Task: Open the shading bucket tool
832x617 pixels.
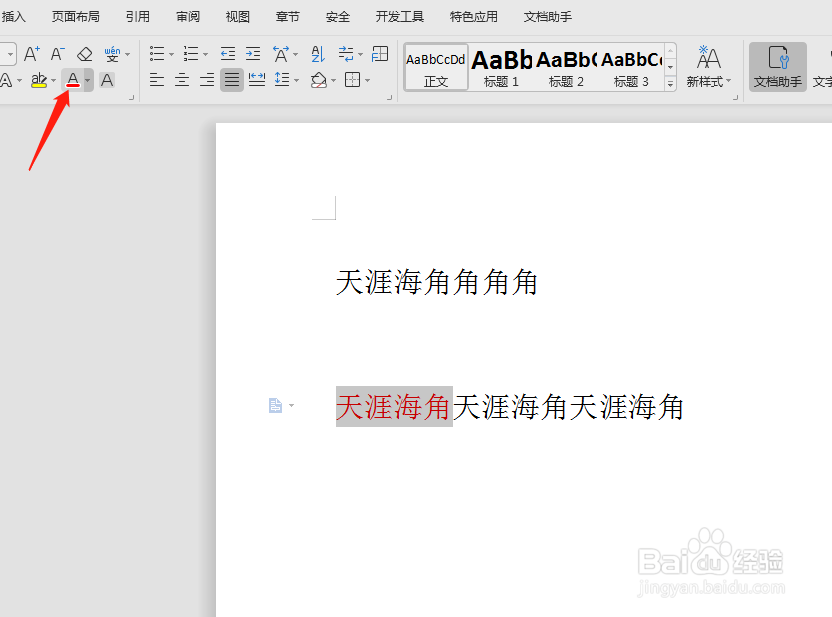Action: click(x=318, y=79)
